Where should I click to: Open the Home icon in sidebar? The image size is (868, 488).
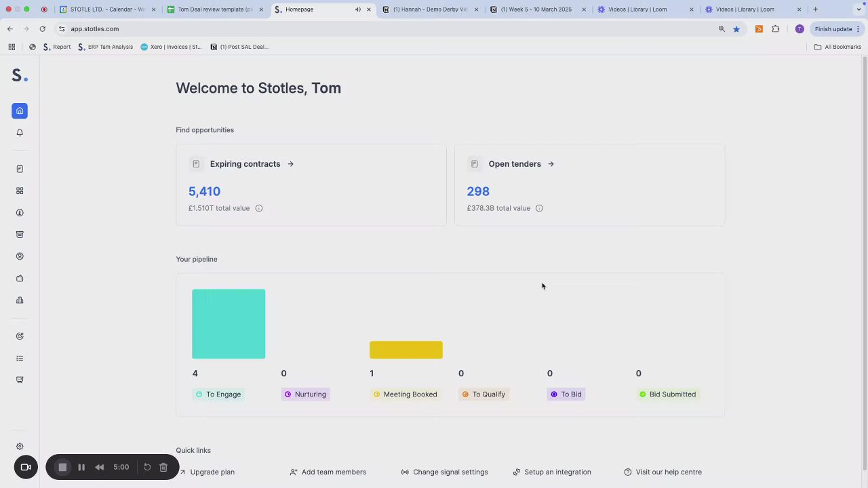coord(20,110)
